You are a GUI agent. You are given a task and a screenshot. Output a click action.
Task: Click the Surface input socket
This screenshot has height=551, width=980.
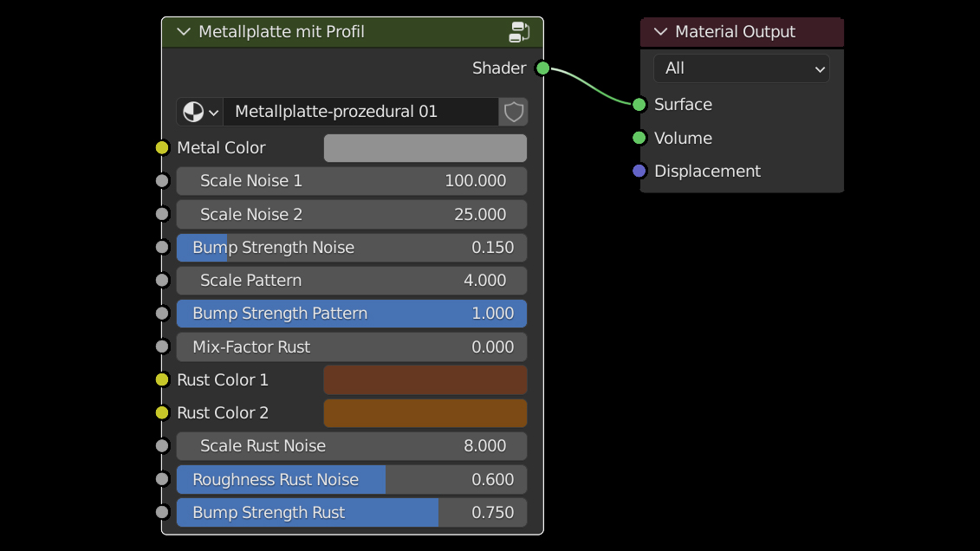click(639, 105)
